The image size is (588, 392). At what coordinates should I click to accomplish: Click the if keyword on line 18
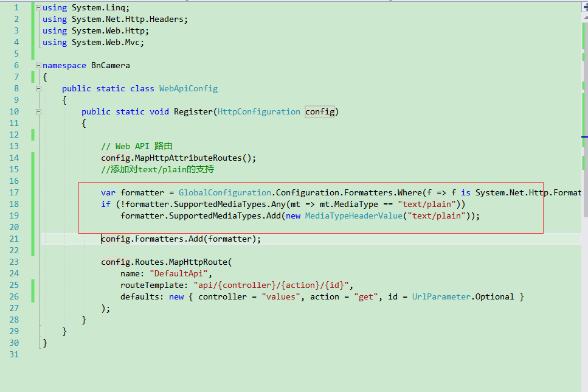pyautogui.click(x=106, y=205)
